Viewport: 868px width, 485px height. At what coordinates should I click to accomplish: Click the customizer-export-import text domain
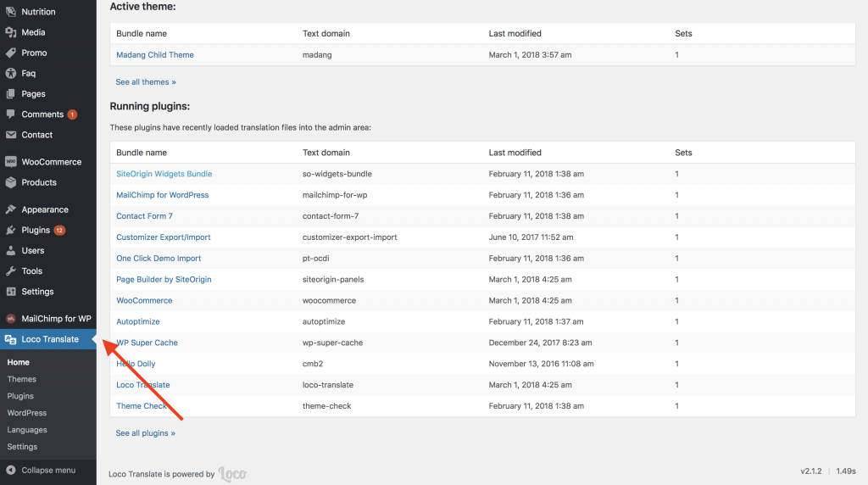pos(350,237)
